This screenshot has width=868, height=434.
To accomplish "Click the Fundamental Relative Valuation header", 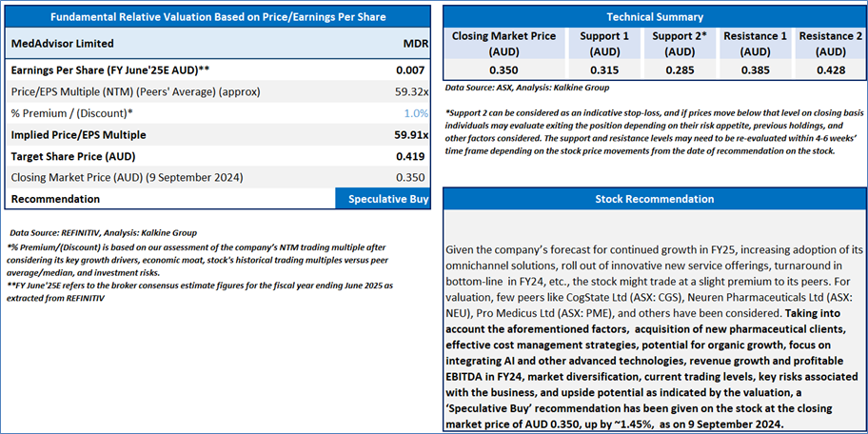I will pyautogui.click(x=218, y=16).
